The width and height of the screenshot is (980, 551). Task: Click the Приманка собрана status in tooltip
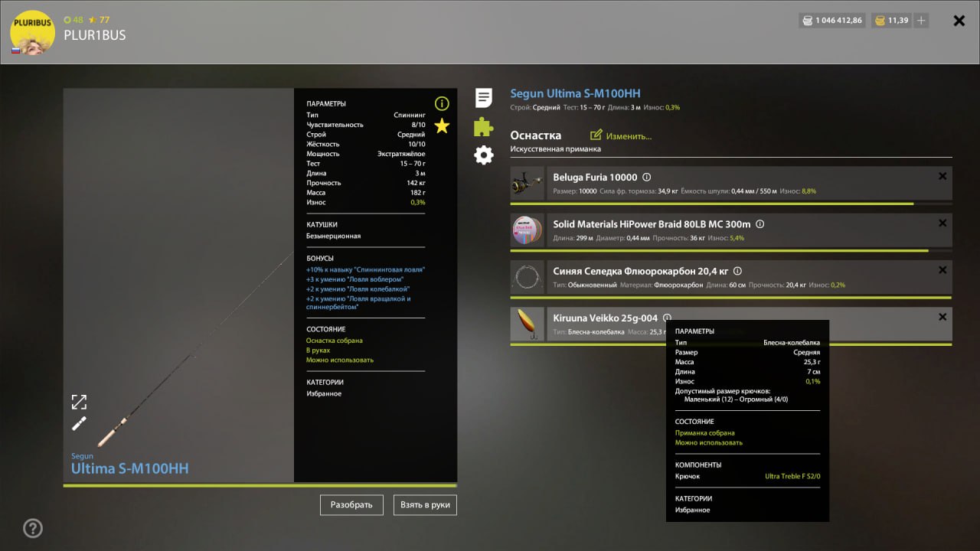click(704, 433)
